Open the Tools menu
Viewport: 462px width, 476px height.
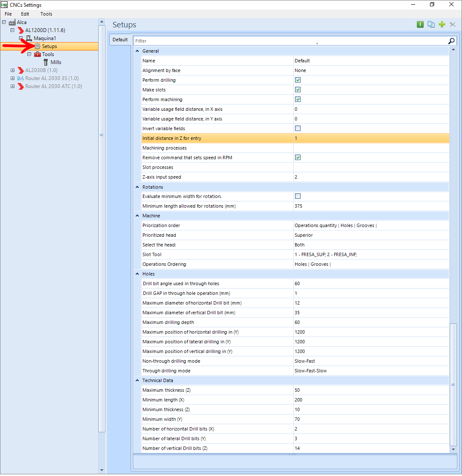46,14
